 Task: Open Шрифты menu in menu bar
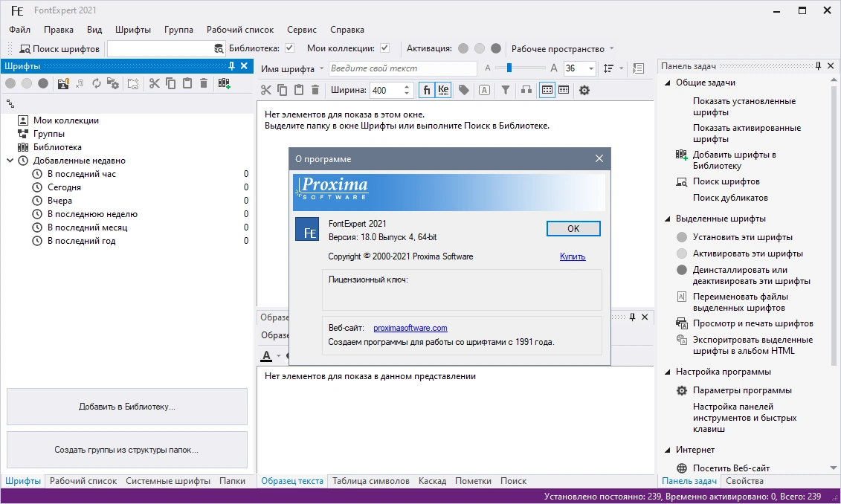pyautogui.click(x=133, y=30)
